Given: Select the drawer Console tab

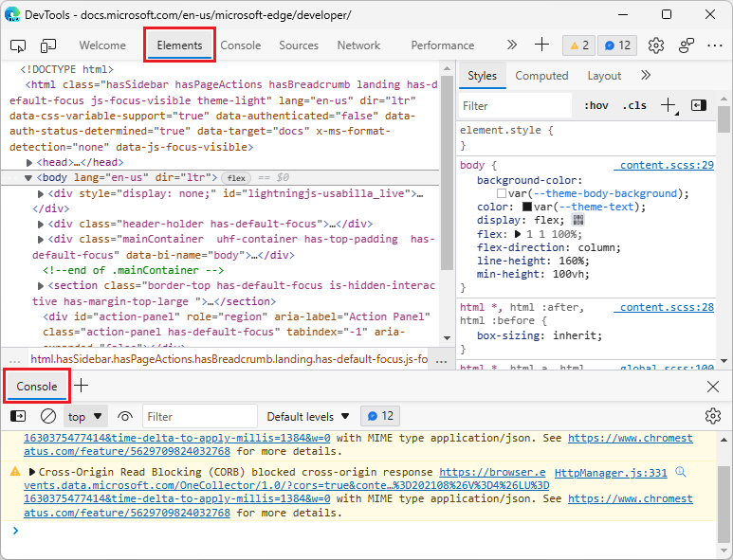Looking at the screenshot, I should click(x=37, y=387).
